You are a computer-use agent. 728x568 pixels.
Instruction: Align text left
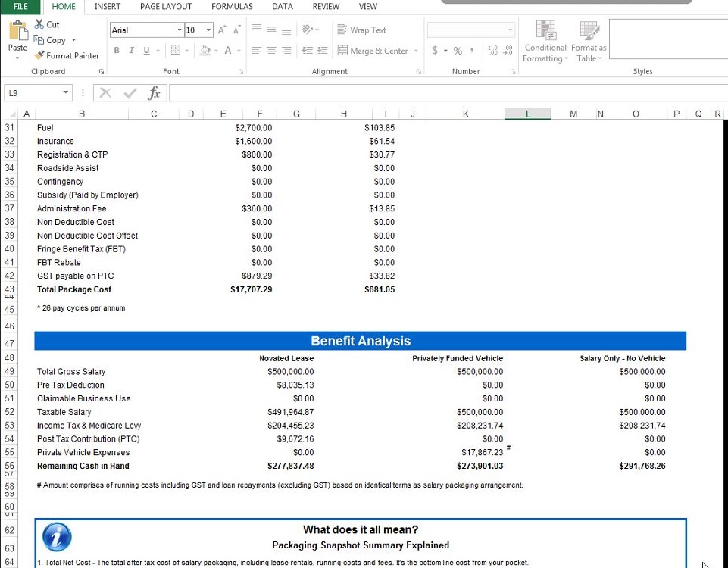pos(256,51)
